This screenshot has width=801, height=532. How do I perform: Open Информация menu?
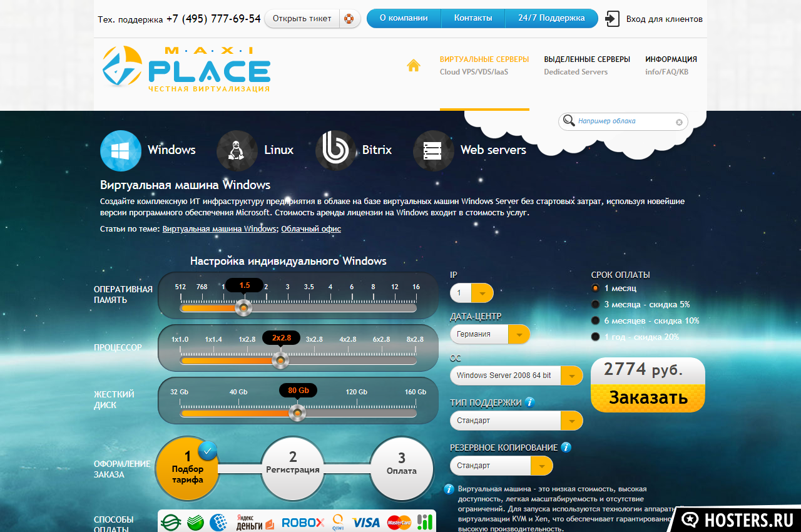tap(671, 65)
